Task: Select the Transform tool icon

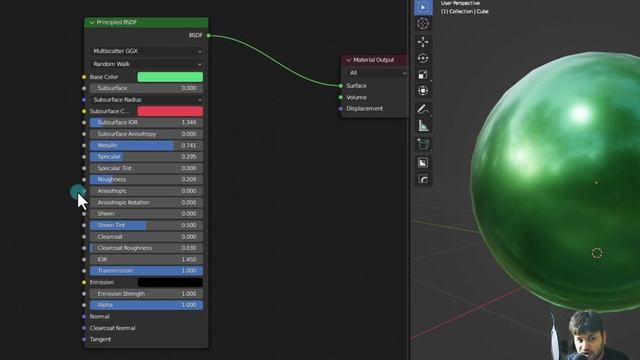Action: (423, 91)
